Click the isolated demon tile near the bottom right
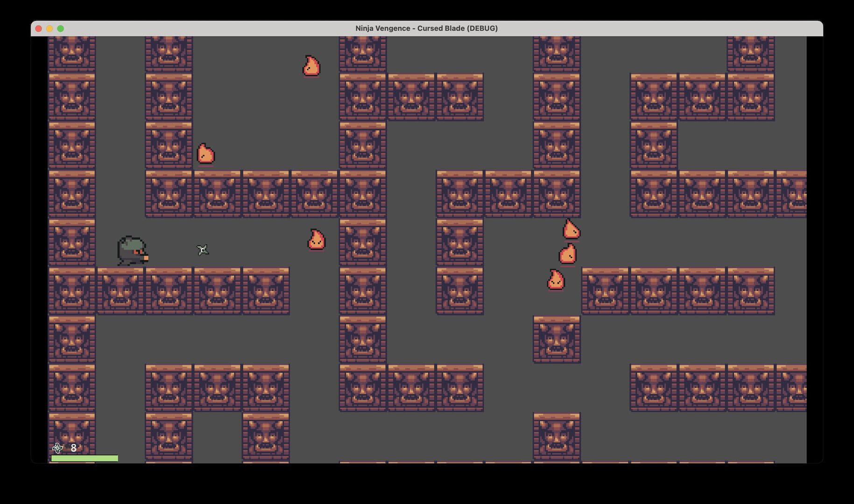854x504 pixels. [x=556, y=436]
